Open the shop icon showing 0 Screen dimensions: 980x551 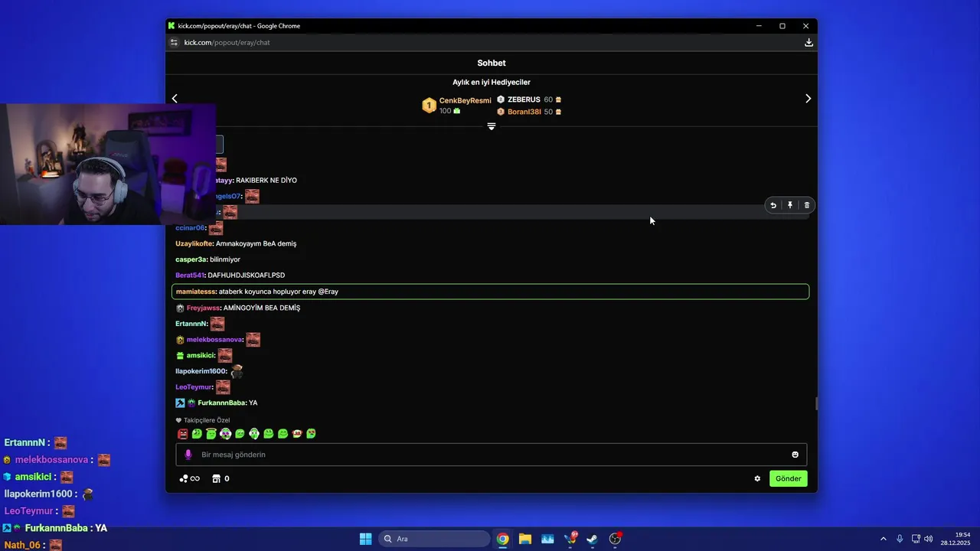pyautogui.click(x=220, y=478)
